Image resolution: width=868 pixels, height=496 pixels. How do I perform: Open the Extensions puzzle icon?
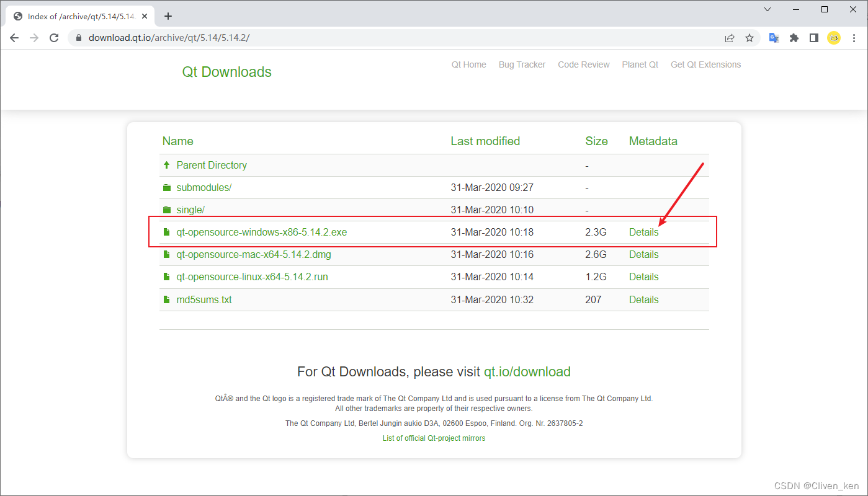click(794, 38)
